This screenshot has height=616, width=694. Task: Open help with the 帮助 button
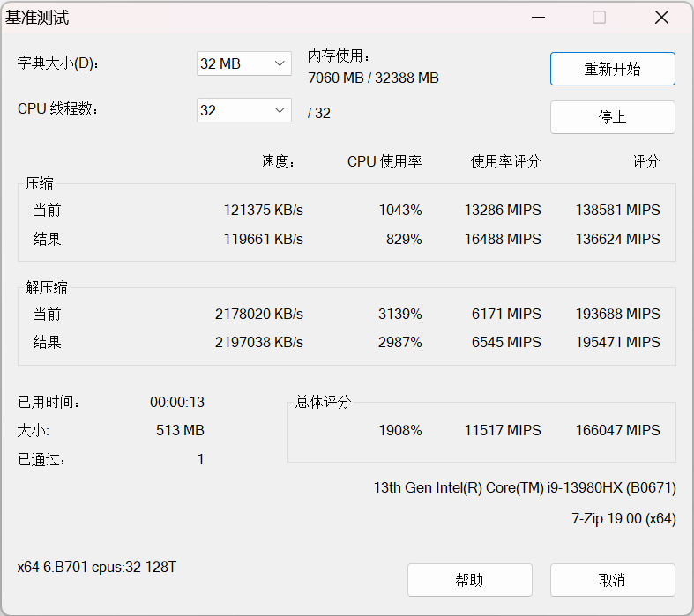[x=469, y=580]
